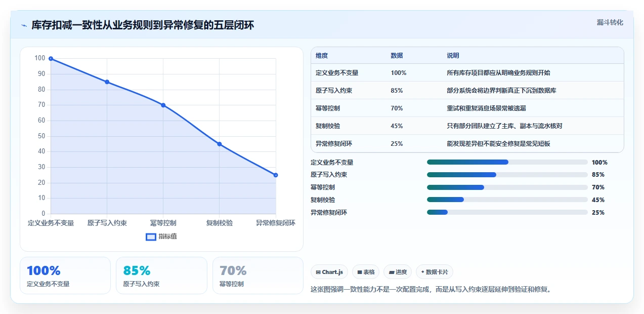Click the 25% progress bar percentage label
644x314 pixels.
coord(598,213)
